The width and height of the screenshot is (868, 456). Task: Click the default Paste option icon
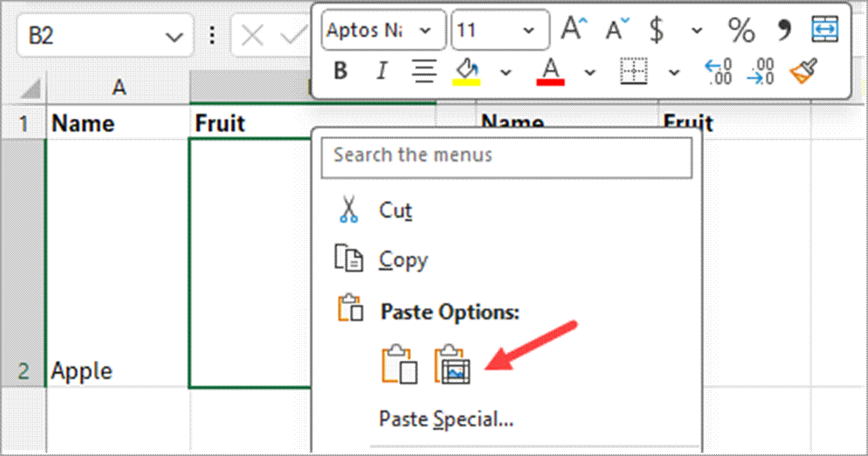pyautogui.click(x=400, y=366)
